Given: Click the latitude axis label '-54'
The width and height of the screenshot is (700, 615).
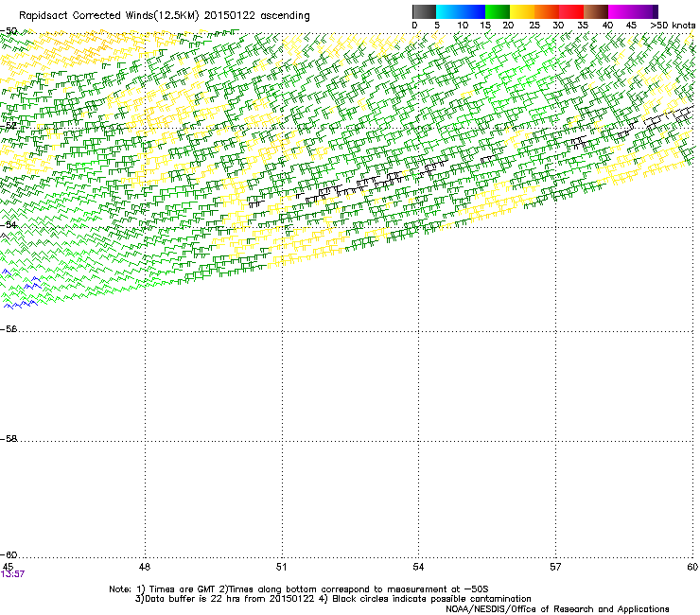Looking at the screenshot, I should click(9, 224).
